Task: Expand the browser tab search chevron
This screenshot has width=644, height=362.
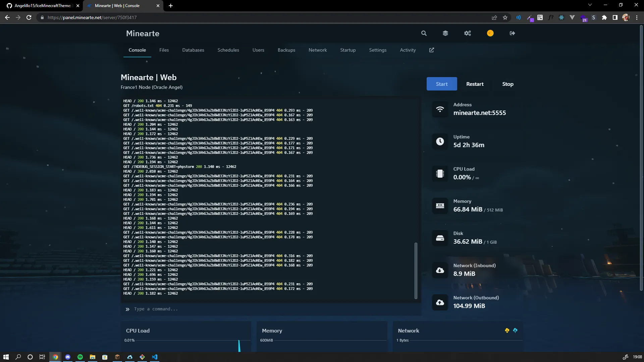Action: [590, 5]
